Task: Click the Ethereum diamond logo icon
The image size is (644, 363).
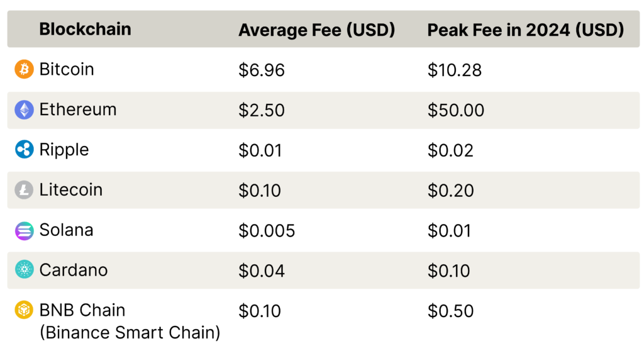Action: pos(25,109)
